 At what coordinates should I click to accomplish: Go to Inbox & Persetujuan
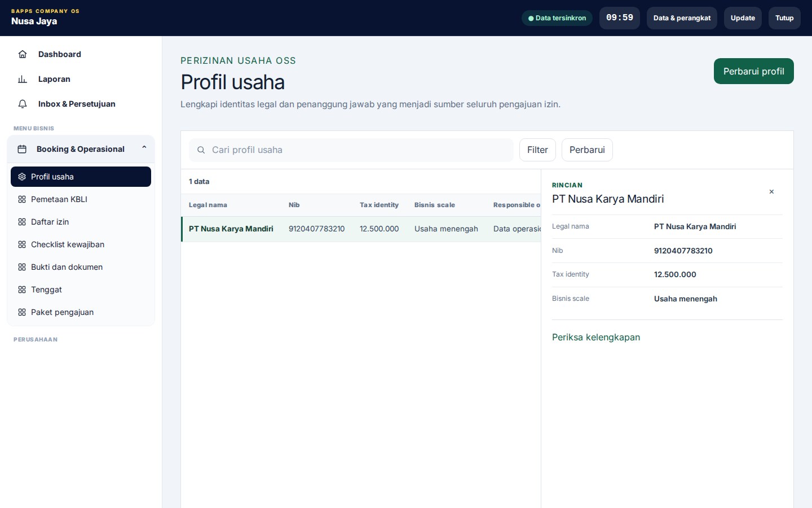click(x=81, y=104)
